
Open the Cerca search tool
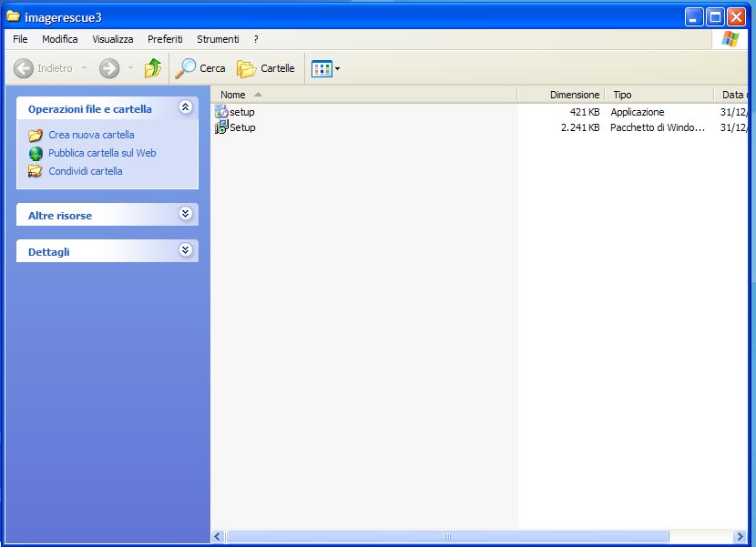tap(200, 68)
